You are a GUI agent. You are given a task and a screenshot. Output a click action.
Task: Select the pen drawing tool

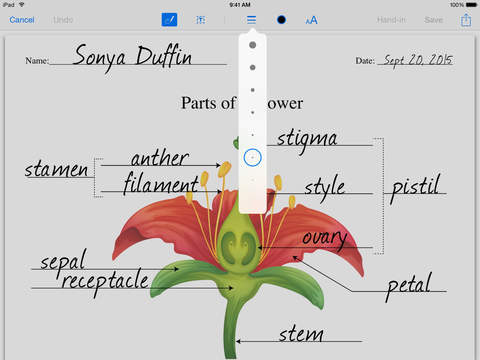pos(169,20)
